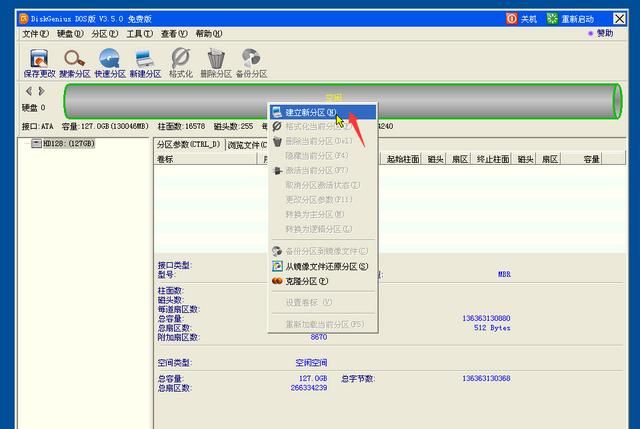Image resolution: width=640 pixels, height=429 pixels.
Task: Open the 硬盘 Disk menu
Action: [x=70, y=34]
